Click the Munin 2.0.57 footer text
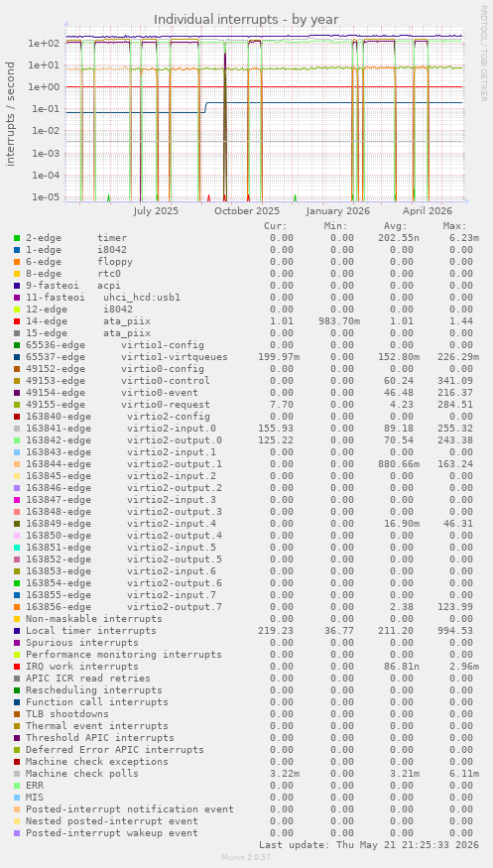The height and width of the screenshot is (868, 493). pos(246,857)
